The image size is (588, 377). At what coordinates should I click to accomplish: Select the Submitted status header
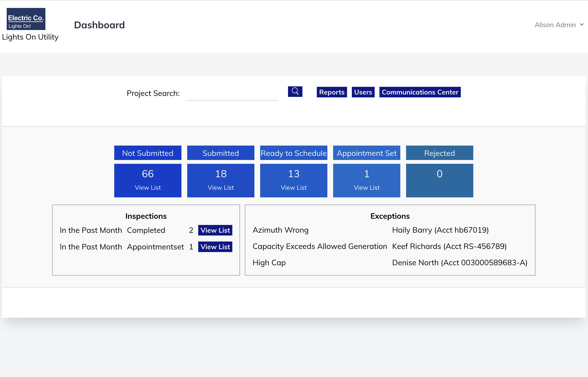coord(221,153)
